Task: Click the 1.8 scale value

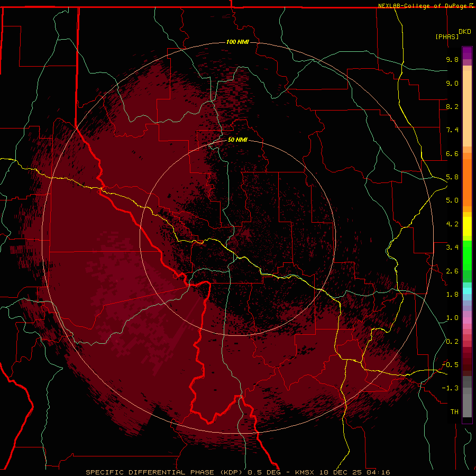Action: click(x=452, y=295)
